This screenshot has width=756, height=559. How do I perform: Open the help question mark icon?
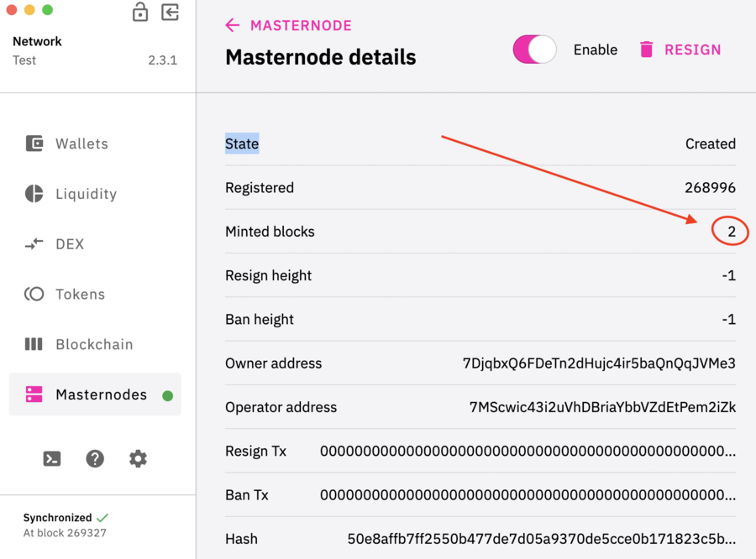click(x=95, y=458)
